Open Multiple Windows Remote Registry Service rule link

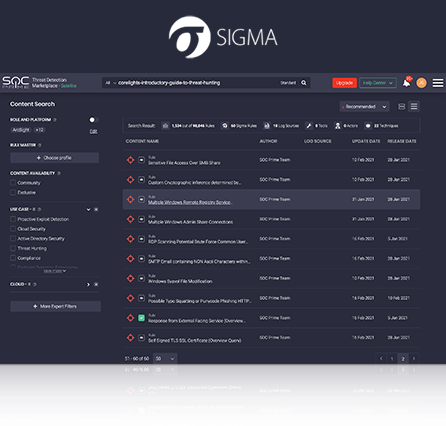(x=190, y=202)
